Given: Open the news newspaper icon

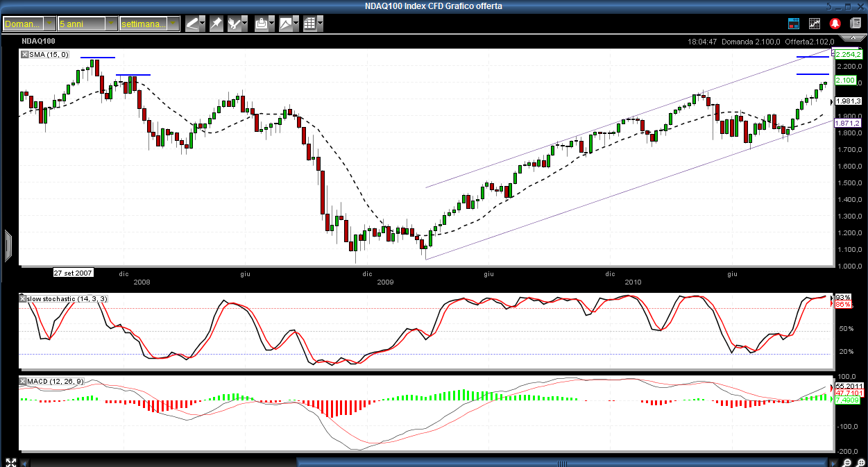Looking at the screenshot, I should pyautogui.click(x=856, y=24).
